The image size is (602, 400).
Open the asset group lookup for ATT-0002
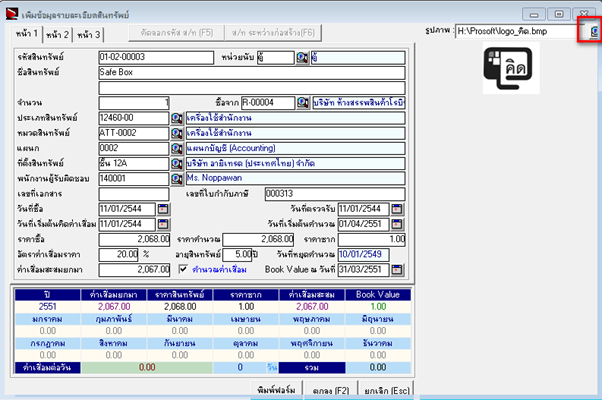[177, 133]
